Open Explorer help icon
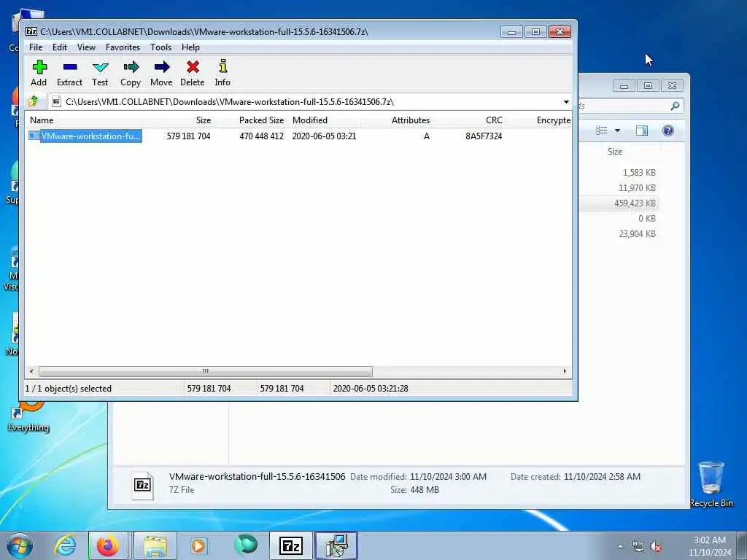The height and width of the screenshot is (560, 747). click(668, 131)
